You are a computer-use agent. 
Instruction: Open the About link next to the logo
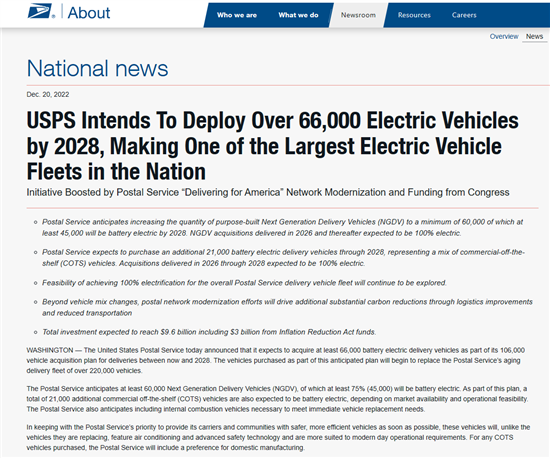point(89,13)
